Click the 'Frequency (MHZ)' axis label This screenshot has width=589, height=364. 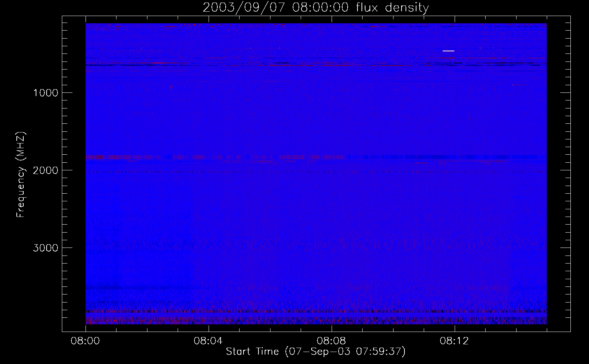click(21, 175)
